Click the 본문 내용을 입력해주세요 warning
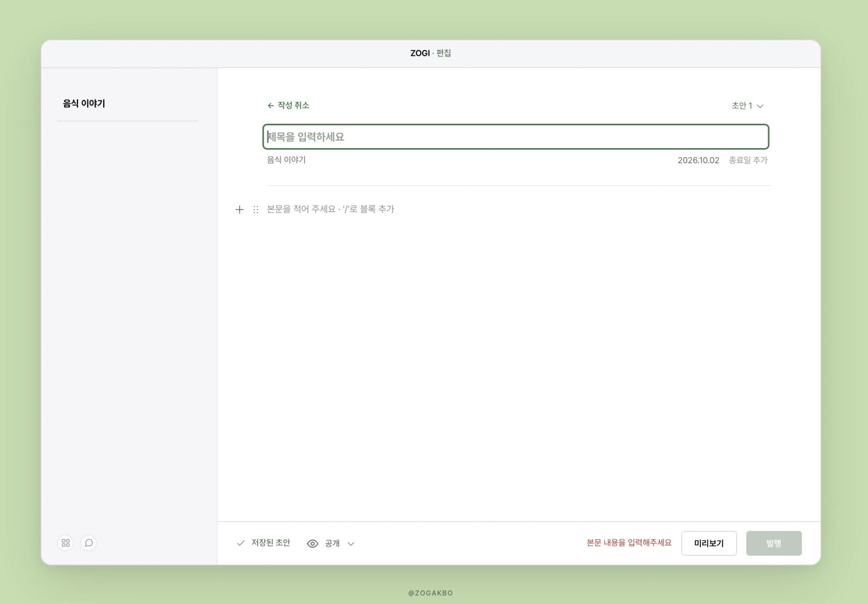Screen dimensions: 868x604 click(x=629, y=543)
